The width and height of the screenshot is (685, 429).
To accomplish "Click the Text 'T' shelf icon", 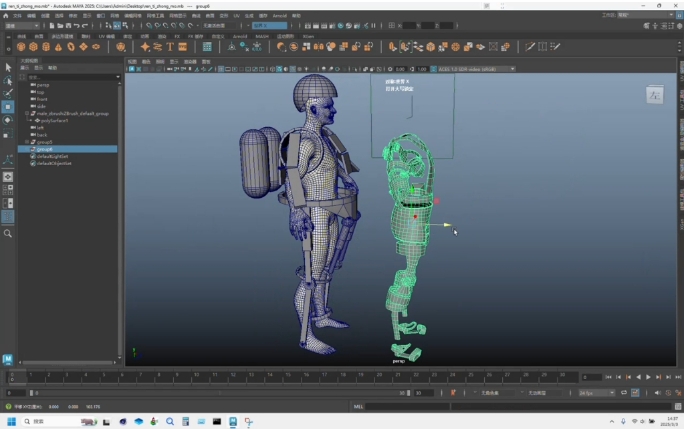I will click(x=170, y=46).
